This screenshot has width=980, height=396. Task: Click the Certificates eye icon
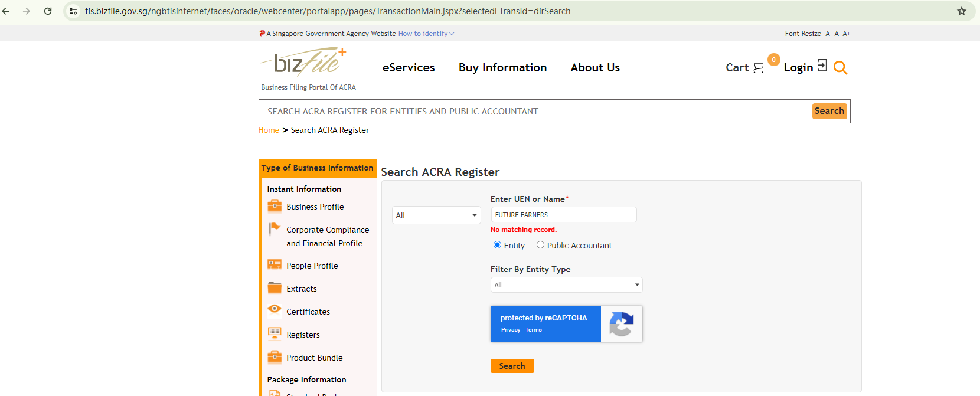pyautogui.click(x=275, y=309)
